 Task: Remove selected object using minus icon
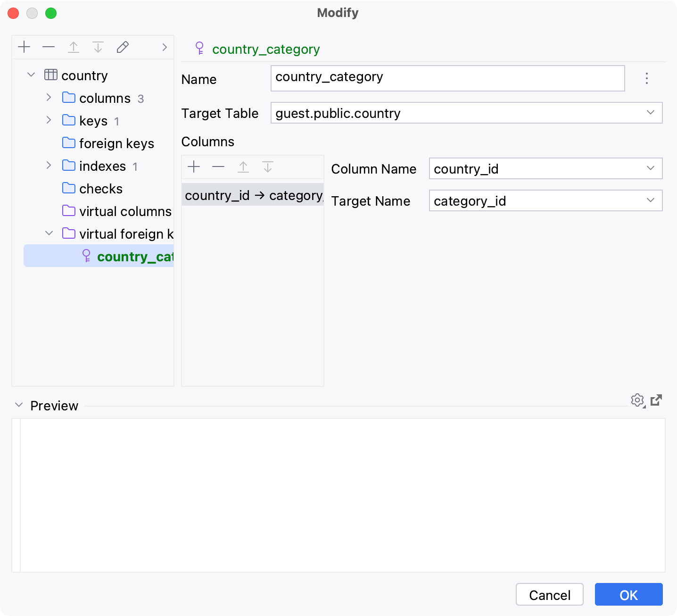pyautogui.click(x=49, y=47)
